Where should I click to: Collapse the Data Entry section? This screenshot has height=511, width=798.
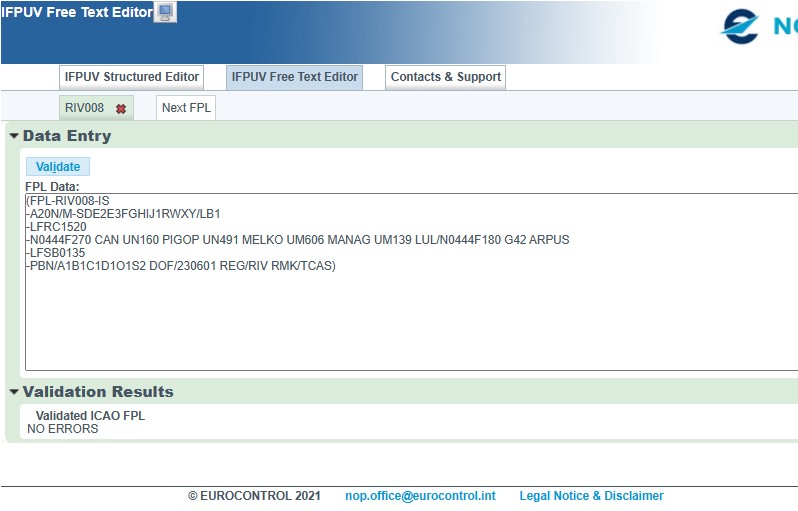pyautogui.click(x=14, y=136)
